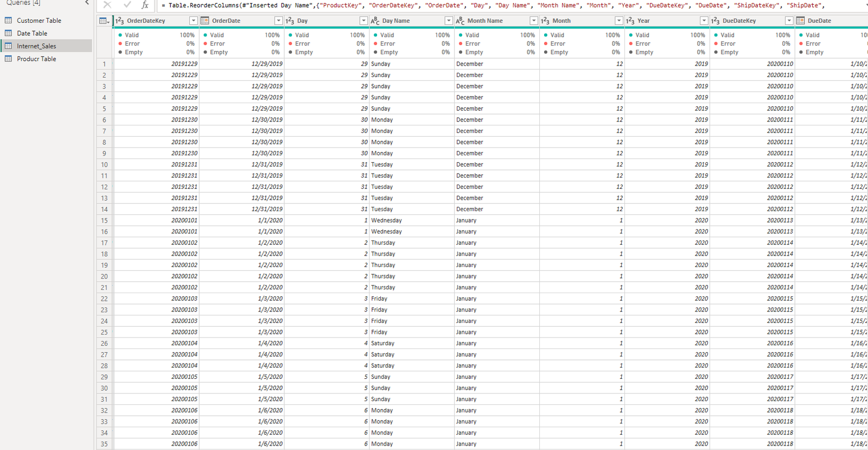This screenshot has width=868, height=450.
Task: Change Month column data type icon
Action: point(545,21)
